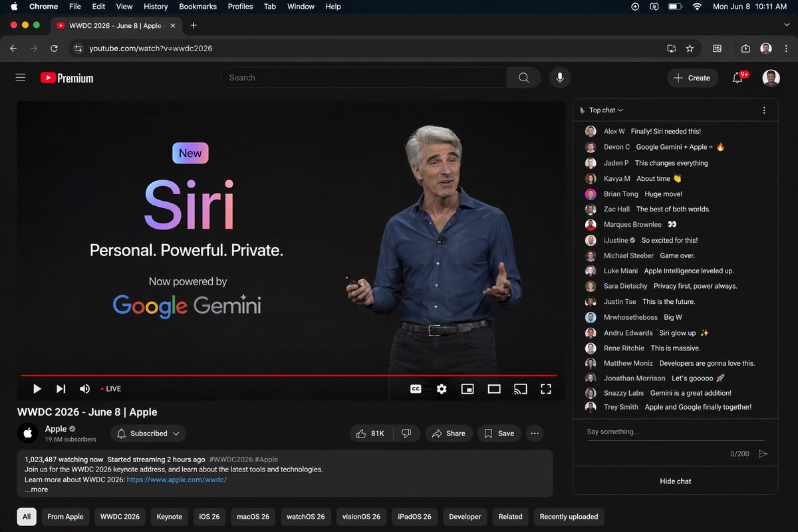Open the player settings gear
This screenshot has width=798, height=532.
pyautogui.click(x=442, y=389)
